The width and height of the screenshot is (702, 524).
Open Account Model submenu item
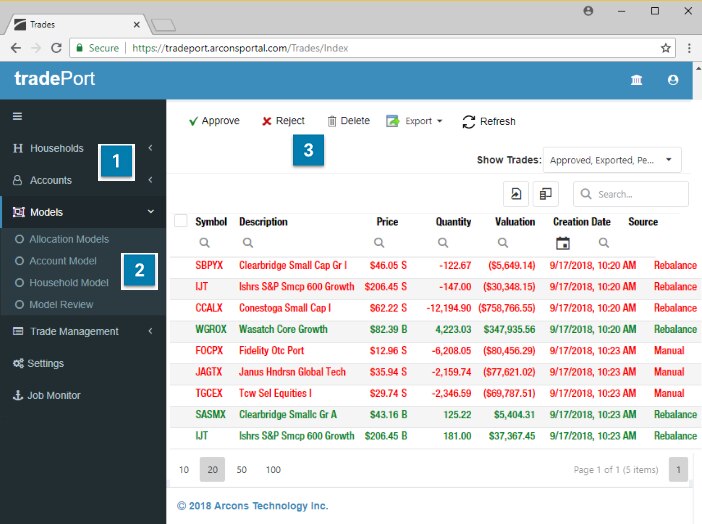click(63, 261)
